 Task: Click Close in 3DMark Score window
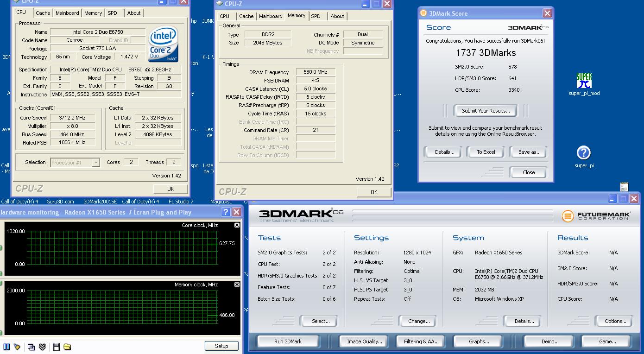click(529, 172)
